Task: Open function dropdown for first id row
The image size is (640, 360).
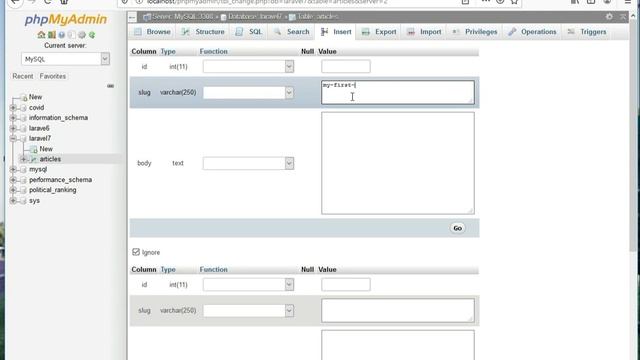Action: coord(248,67)
